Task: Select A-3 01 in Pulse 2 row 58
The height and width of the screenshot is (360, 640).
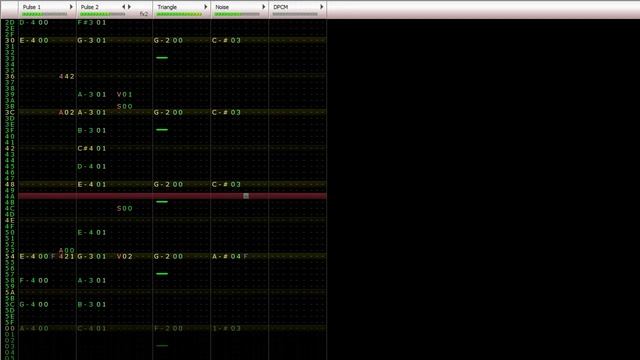Action: click(x=92, y=280)
